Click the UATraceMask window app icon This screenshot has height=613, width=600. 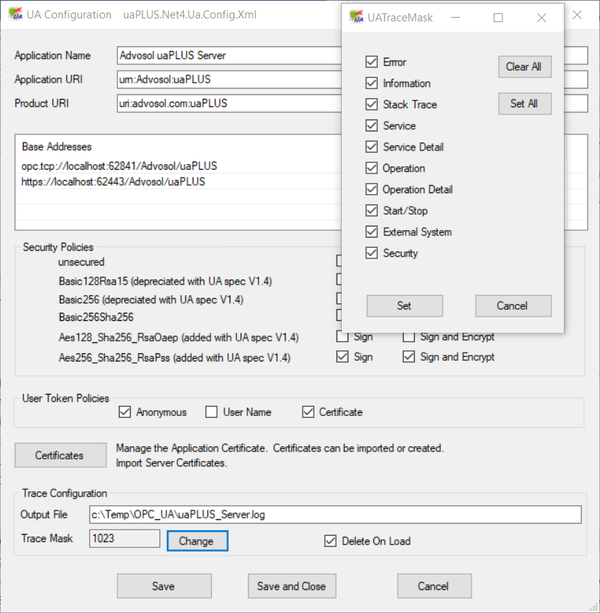(356, 17)
